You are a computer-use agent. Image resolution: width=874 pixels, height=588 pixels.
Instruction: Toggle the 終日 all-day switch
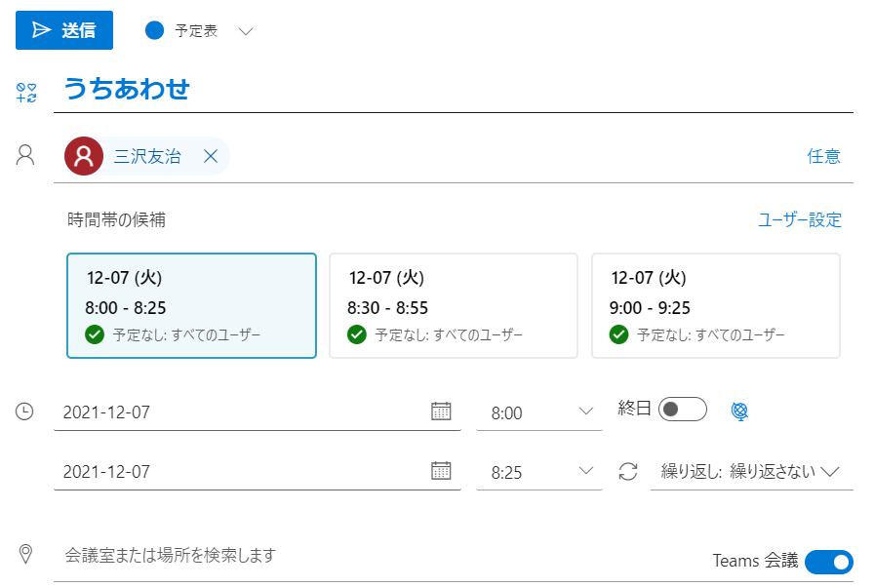[682, 410]
